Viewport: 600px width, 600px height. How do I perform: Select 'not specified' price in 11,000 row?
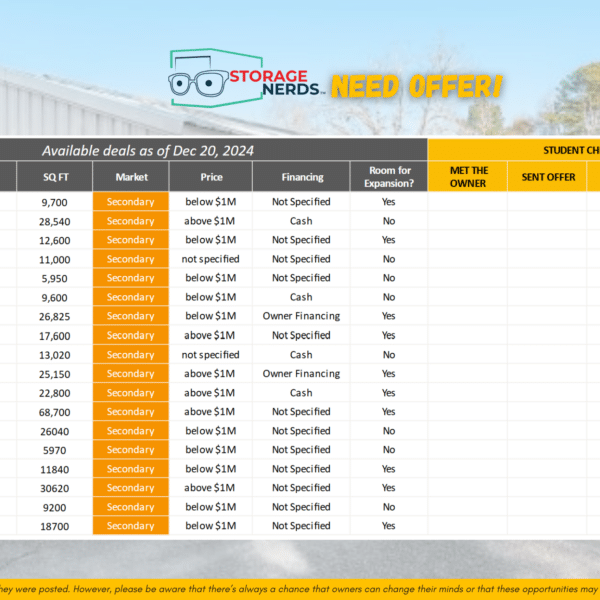point(210,259)
